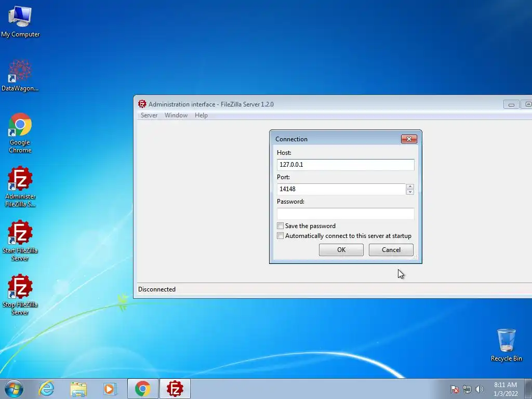Focus the Password input field
The height and width of the screenshot is (399, 532).
point(345,214)
